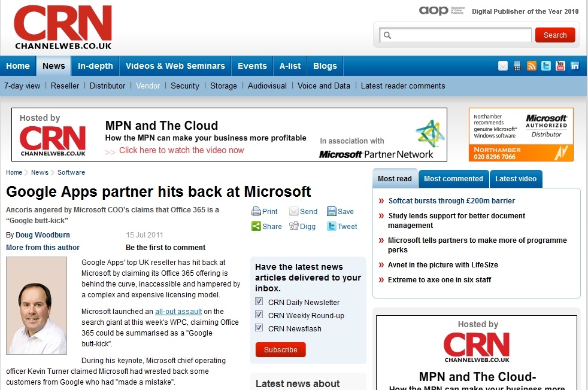Share the article
Image resolution: width=588 pixels, height=390 pixels.
pyautogui.click(x=266, y=226)
